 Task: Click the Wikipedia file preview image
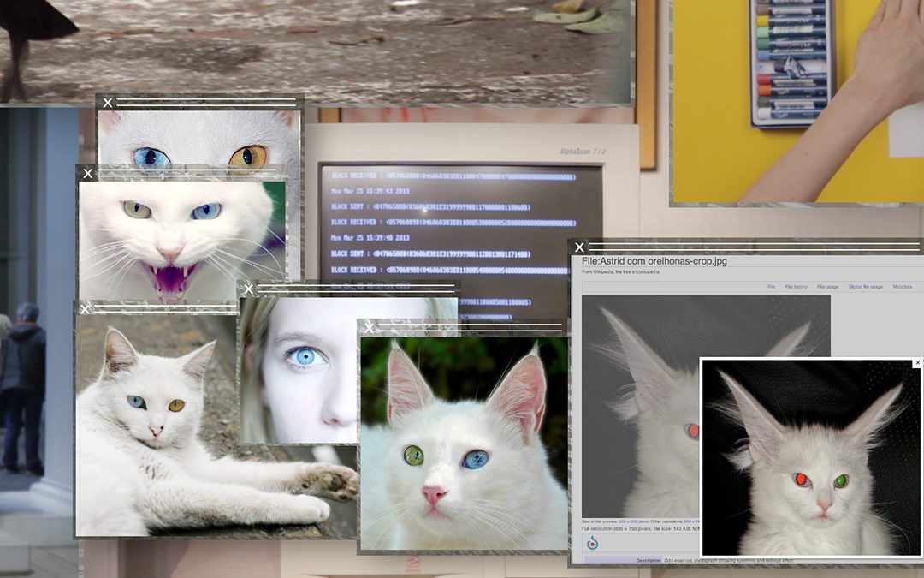point(650,402)
